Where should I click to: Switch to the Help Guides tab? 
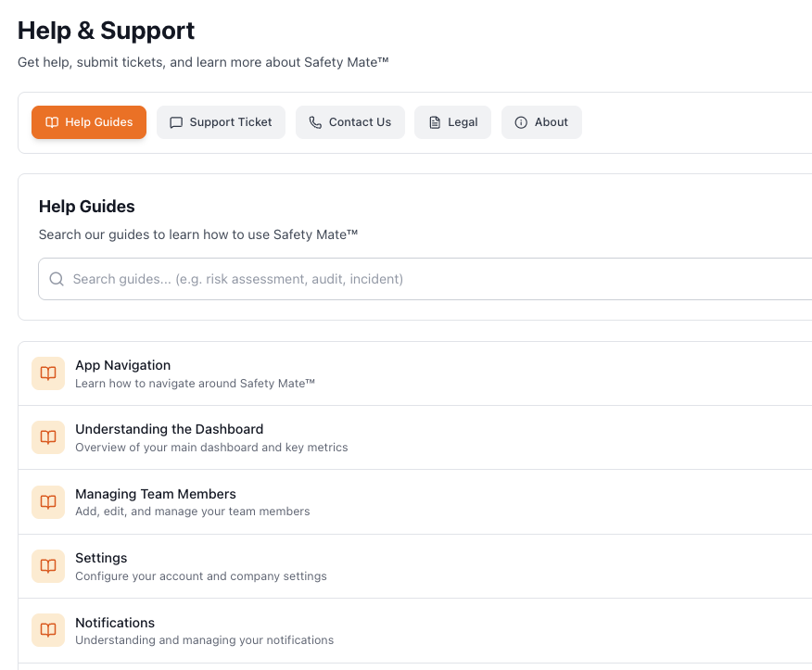coord(89,122)
